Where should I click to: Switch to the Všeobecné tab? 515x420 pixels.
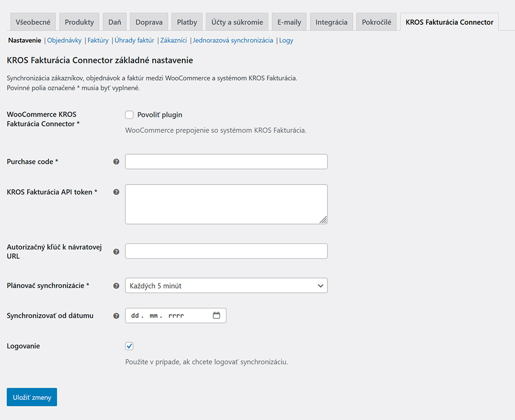coord(33,22)
